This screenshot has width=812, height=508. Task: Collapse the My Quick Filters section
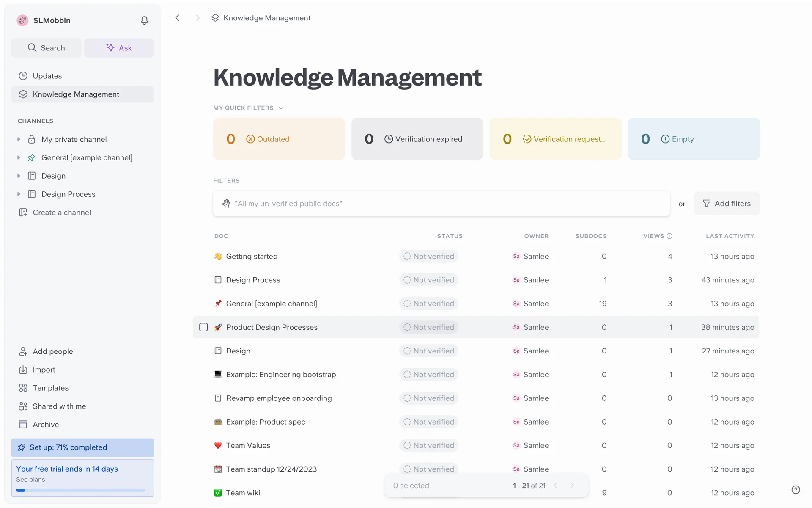pos(281,108)
